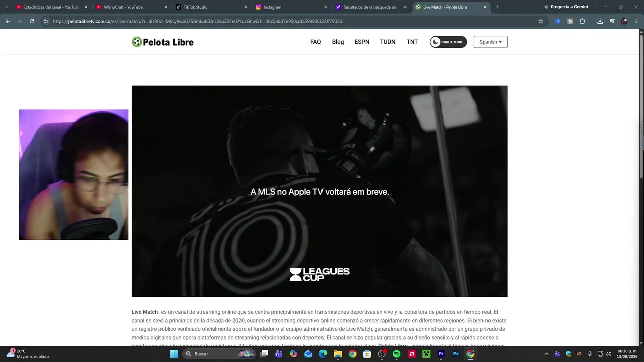This screenshot has width=644, height=362.
Task: Open Microsoft Teams from the taskbar
Action: click(x=279, y=354)
